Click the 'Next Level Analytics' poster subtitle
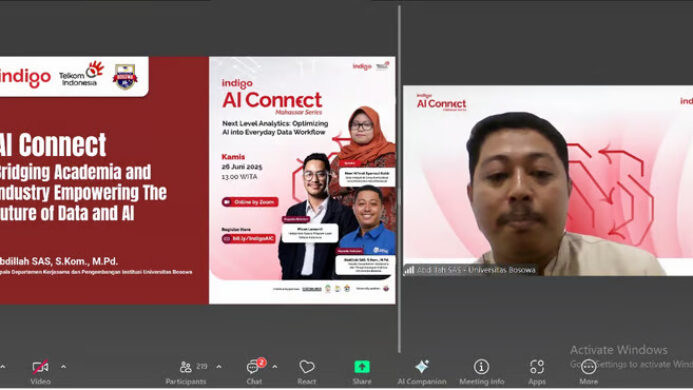 coord(275,128)
